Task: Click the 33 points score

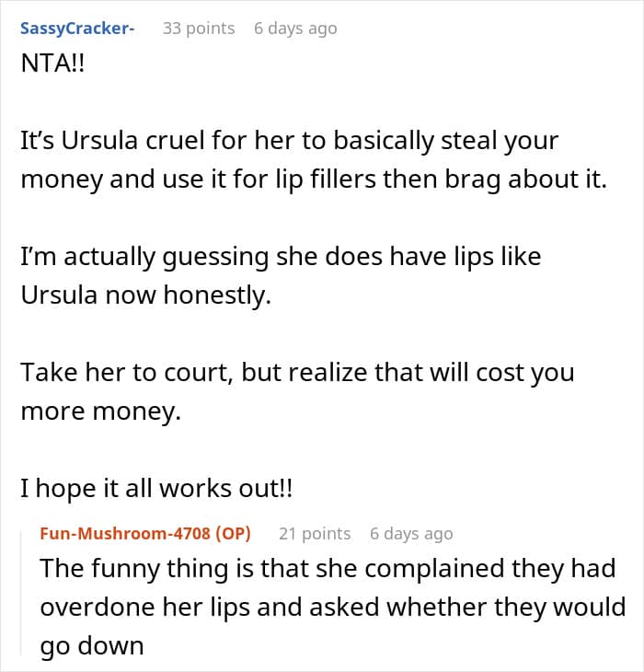Action: coord(198,29)
